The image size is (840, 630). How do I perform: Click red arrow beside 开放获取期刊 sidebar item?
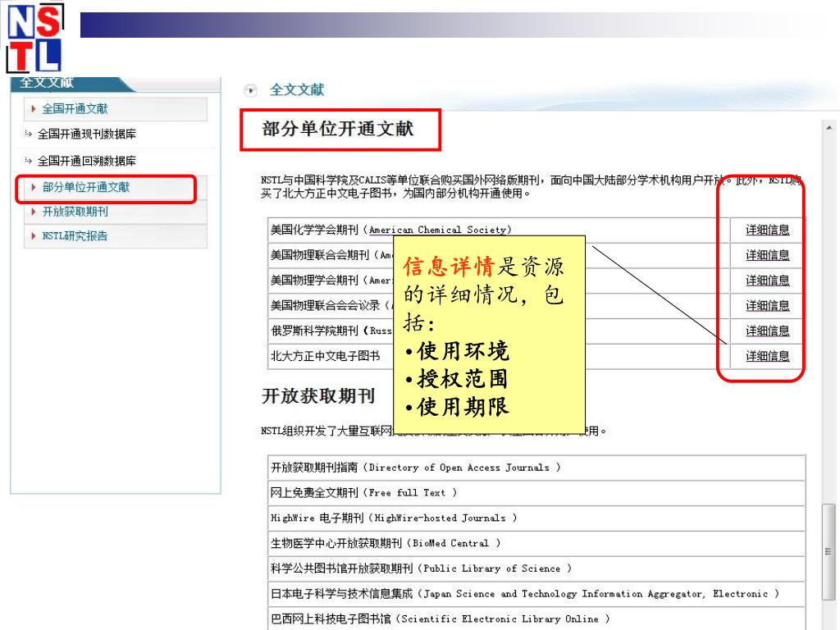click(x=33, y=212)
